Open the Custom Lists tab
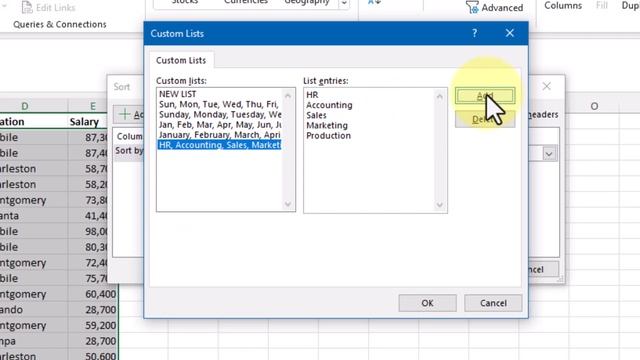Viewport: 640px width, 360px height. tap(181, 60)
